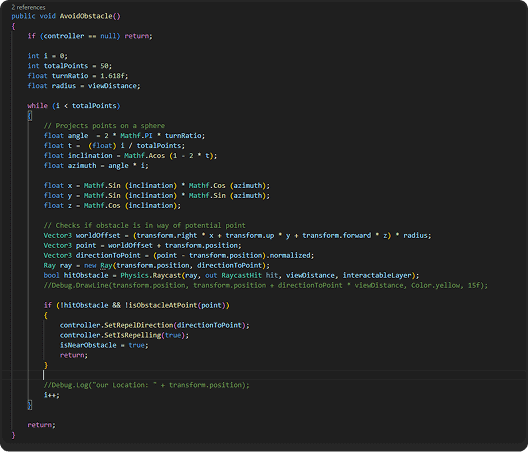The width and height of the screenshot is (528, 452).
Task: Click the "Vector3 point = worldOffset + transform.position;" line
Action: tap(142, 246)
